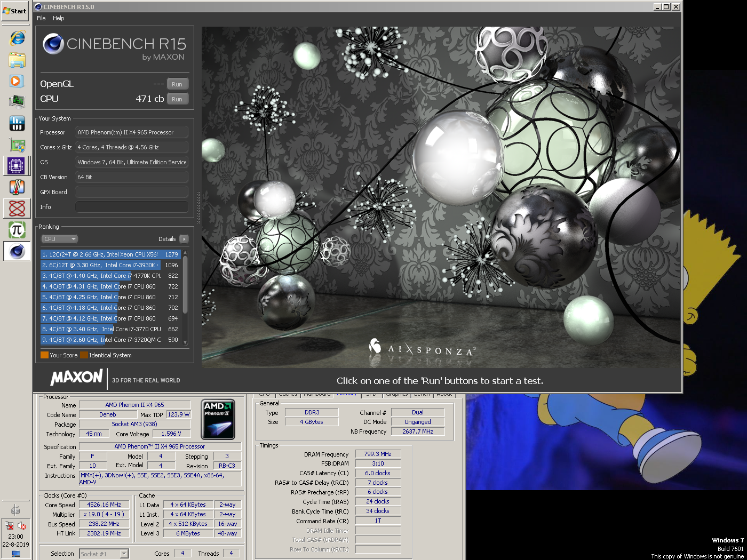Click the show desktop icon below the date

15,554
